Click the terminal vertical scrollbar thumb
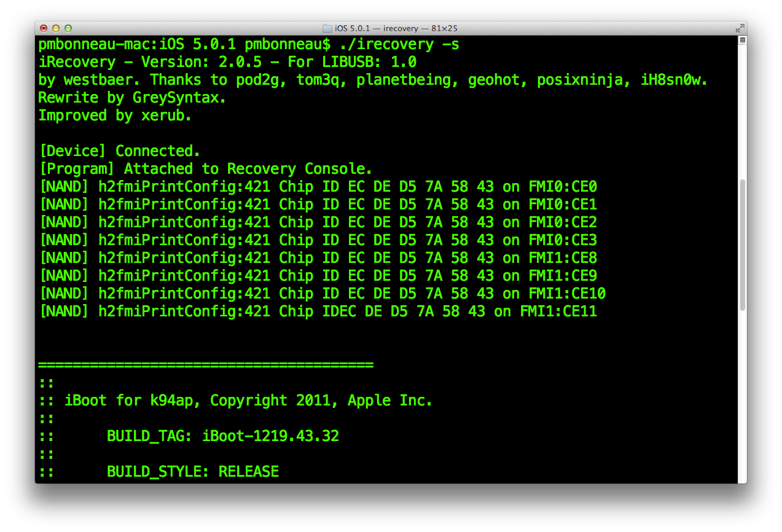Image resolution: width=782 pixels, height=532 pixels. 742,244
